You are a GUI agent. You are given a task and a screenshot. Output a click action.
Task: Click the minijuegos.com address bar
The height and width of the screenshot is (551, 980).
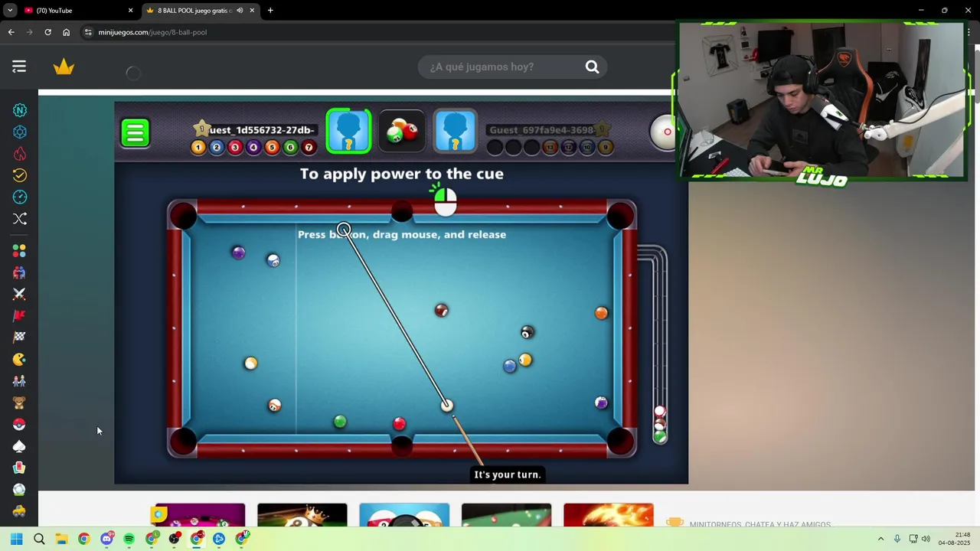coord(375,32)
